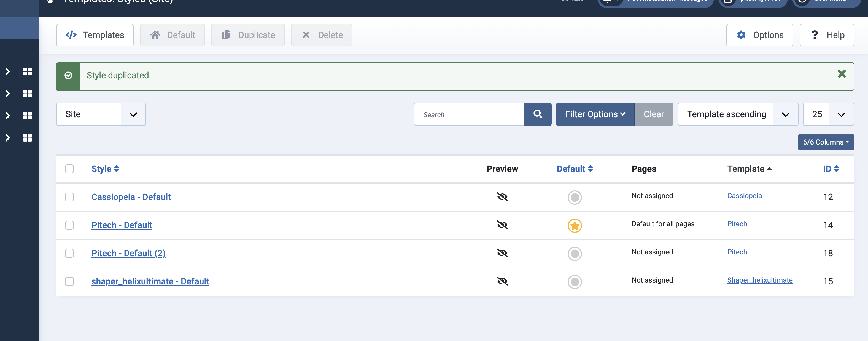Expand Filter Options
The width and height of the screenshot is (868, 341).
pos(595,114)
